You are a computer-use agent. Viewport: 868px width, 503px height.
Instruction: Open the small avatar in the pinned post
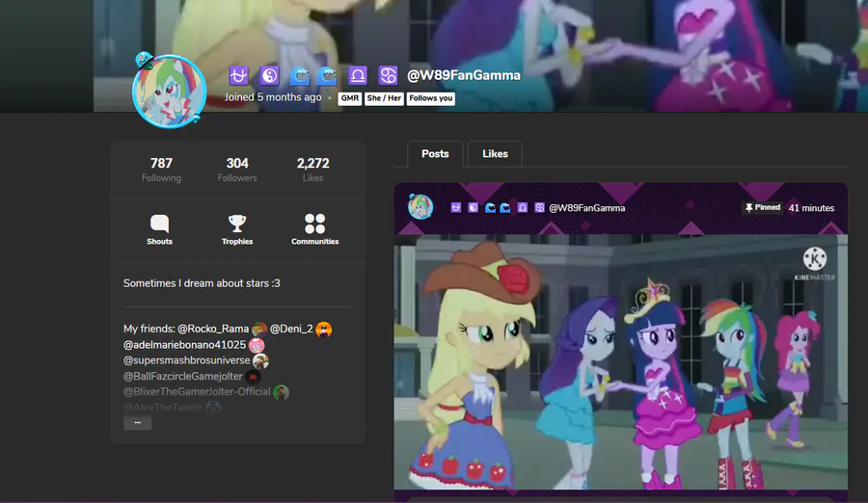420,207
